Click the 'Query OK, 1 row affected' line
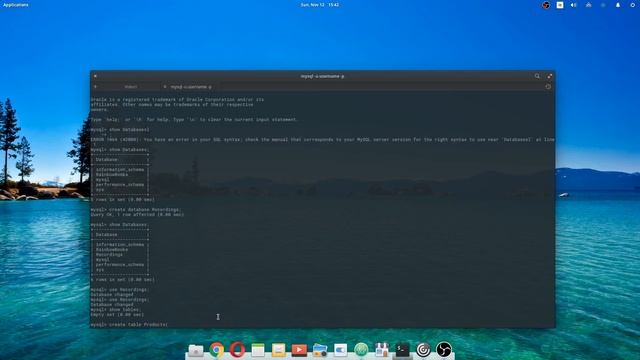This screenshot has height=360, width=640. pos(137,214)
